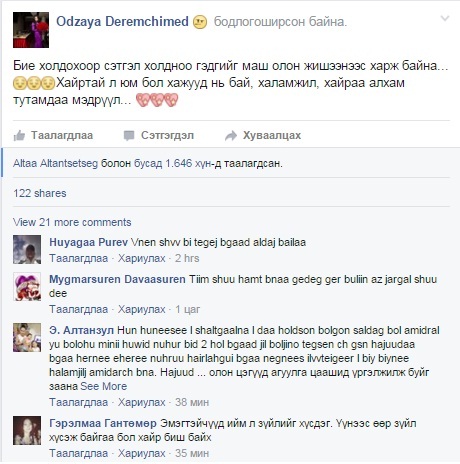Open Гэрэлмаа Гантөмөр's avatar
The image size is (460, 464).
27,430
